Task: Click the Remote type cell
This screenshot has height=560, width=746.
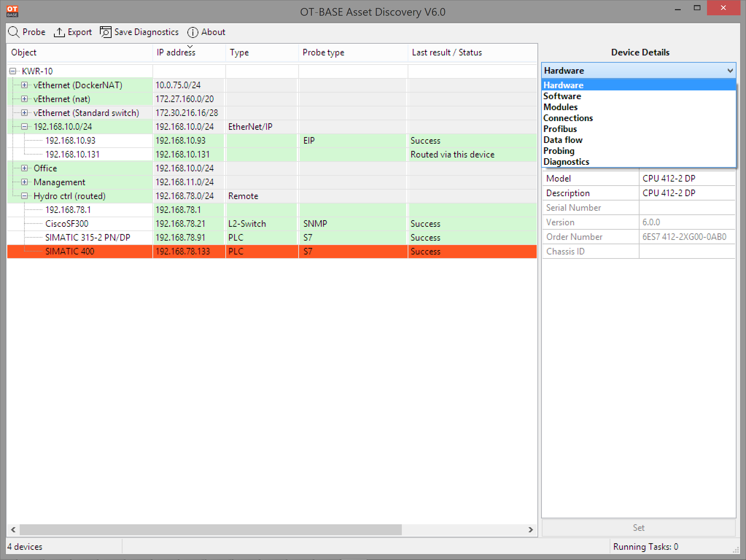Action: pyautogui.click(x=262, y=196)
